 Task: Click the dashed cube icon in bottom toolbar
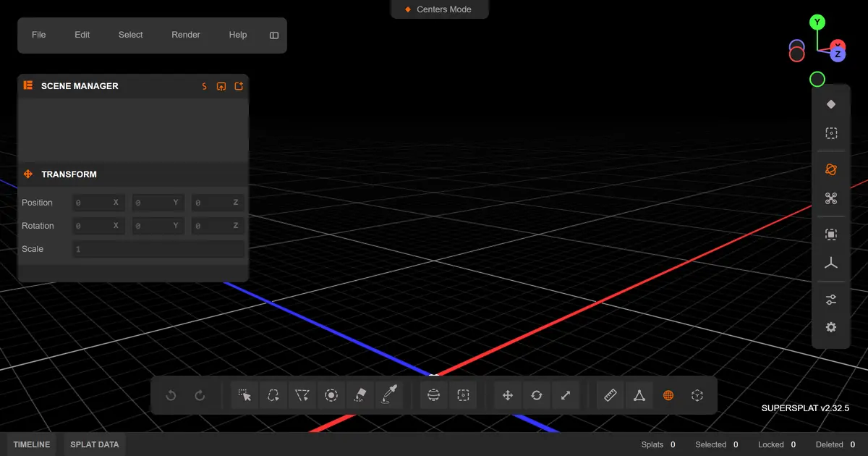pyautogui.click(x=697, y=395)
